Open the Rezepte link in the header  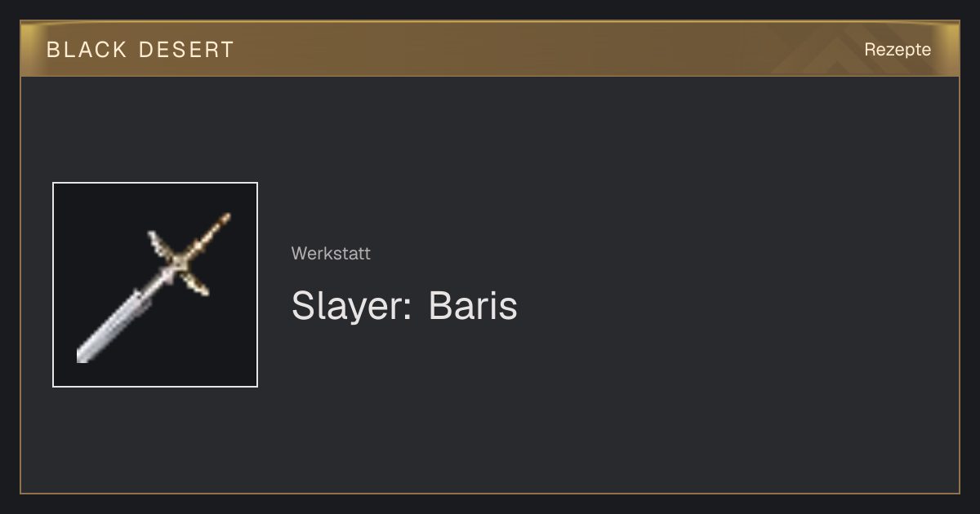pyautogui.click(x=898, y=49)
